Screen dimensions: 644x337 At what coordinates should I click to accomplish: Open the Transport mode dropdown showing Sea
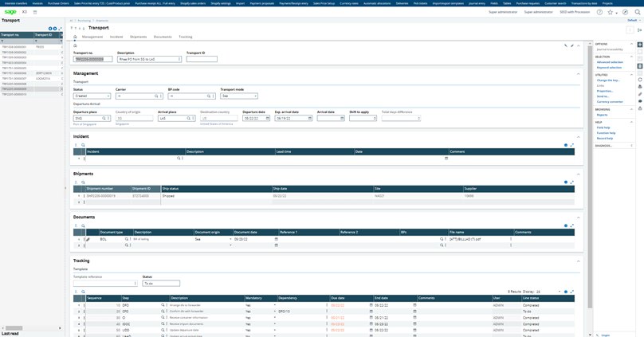pyautogui.click(x=239, y=96)
